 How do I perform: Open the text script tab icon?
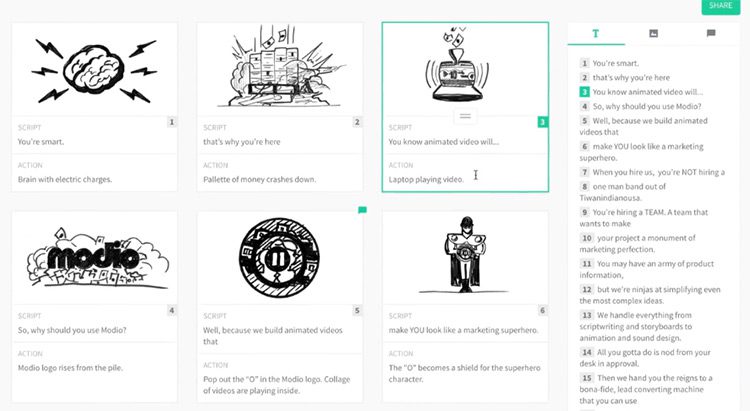click(x=596, y=33)
